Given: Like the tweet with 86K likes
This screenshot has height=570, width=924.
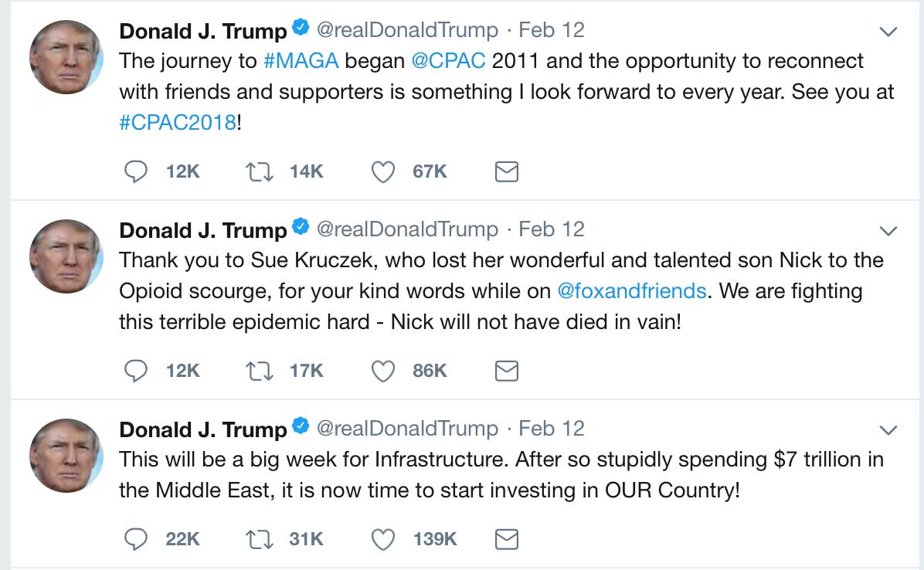Looking at the screenshot, I should [x=383, y=371].
